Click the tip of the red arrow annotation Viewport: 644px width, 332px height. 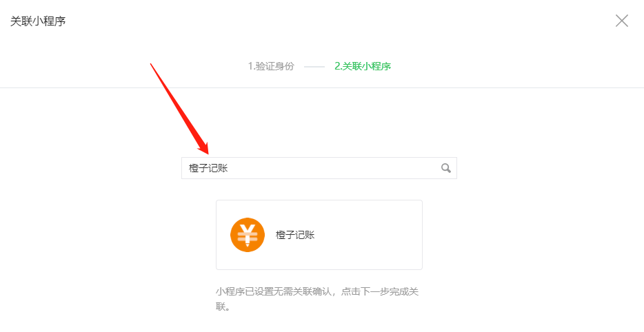[208, 153]
